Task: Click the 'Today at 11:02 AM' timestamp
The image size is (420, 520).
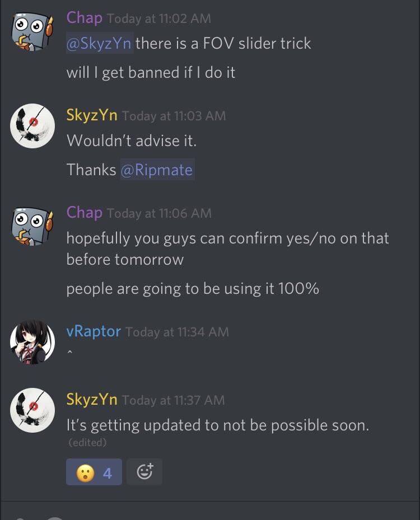Action: coord(159,18)
